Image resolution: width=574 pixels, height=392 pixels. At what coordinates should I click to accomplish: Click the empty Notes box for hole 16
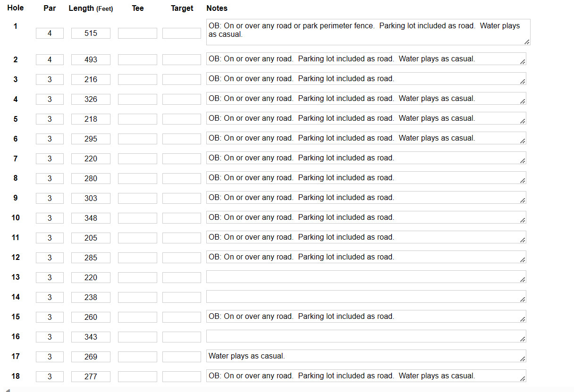[366, 336]
